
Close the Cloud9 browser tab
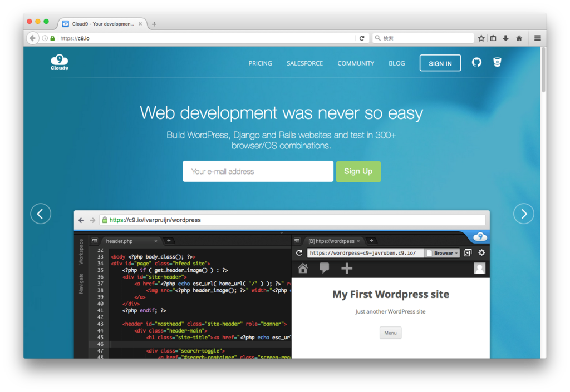pyautogui.click(x=140, y=24)
